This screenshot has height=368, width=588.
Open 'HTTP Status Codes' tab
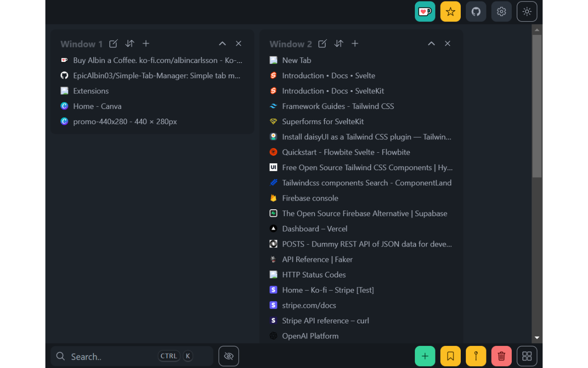coord(361,275)
